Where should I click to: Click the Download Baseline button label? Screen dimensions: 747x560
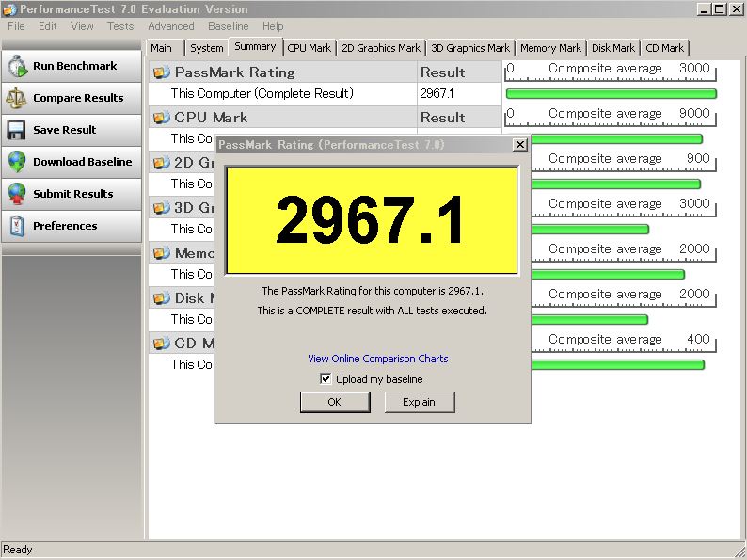point(83,162)
